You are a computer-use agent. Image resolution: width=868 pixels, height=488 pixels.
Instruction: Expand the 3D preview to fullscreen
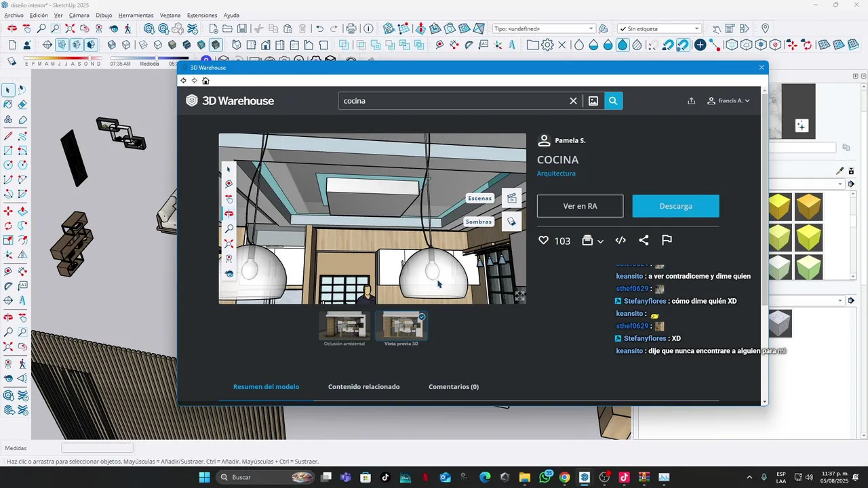[x=519, y=296]
